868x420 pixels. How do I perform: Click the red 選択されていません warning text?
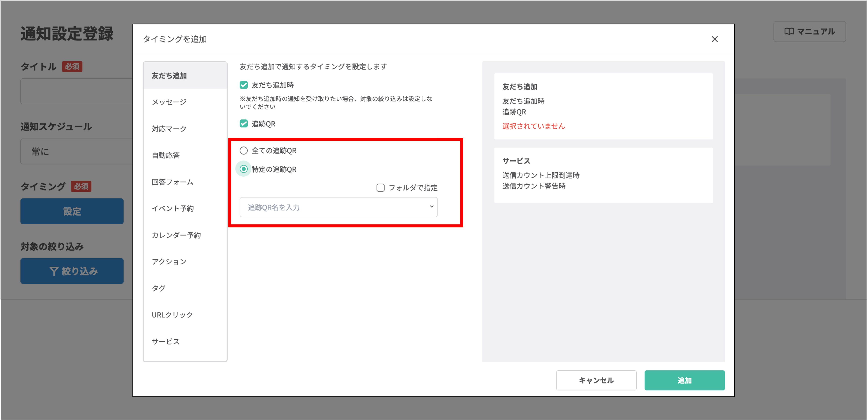coord(533,126)
